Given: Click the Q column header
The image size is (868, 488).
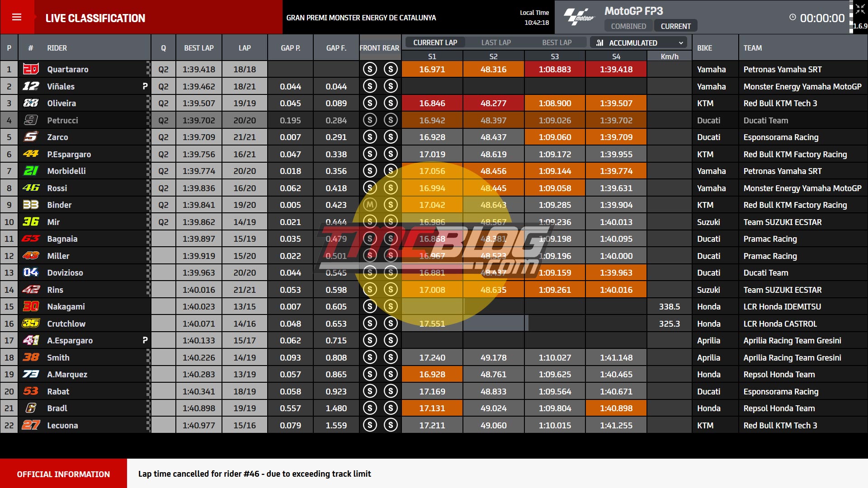Looking at the screenshot, I should click(163, 48).
